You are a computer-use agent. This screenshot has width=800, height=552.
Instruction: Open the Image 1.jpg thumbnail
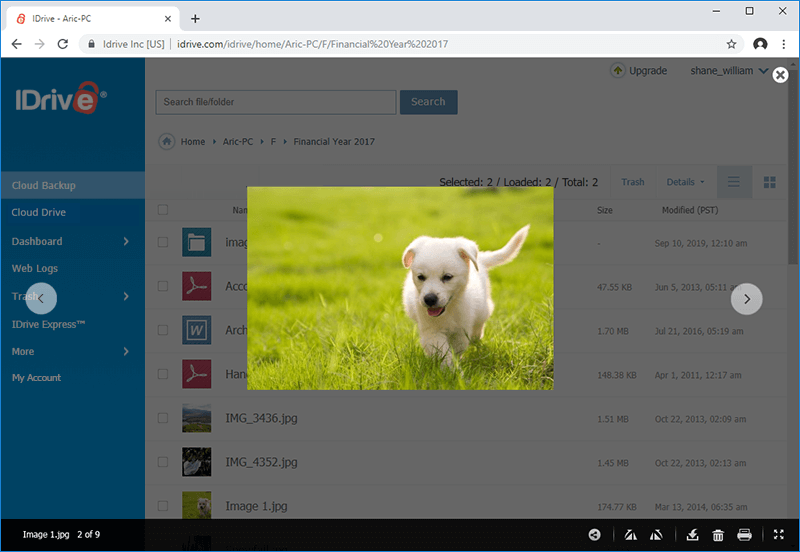click(196, 505)
